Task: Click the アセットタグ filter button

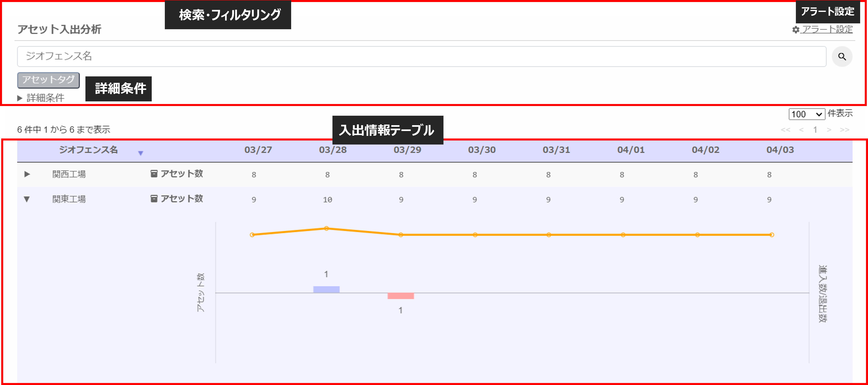Action: point(49,80)
